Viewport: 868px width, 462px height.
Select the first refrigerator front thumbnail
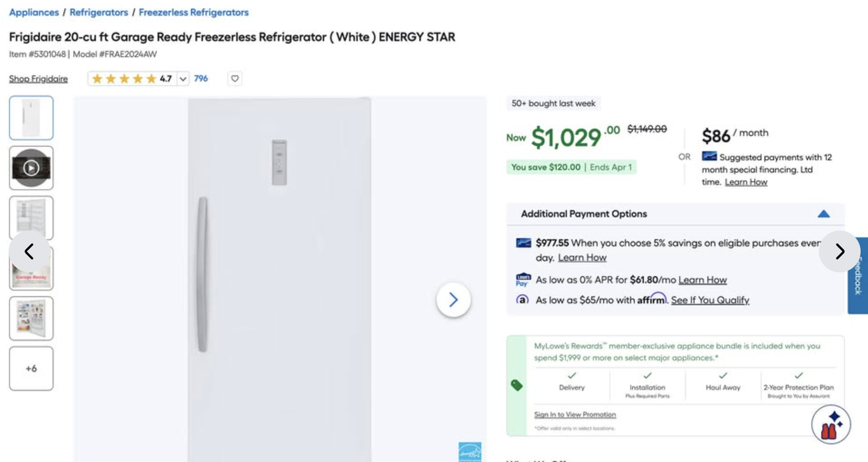point(31,118)
